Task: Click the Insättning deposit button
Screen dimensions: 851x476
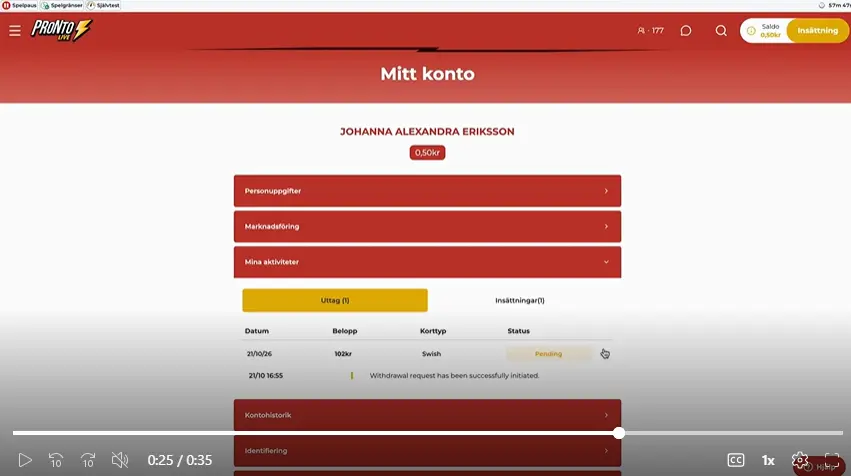Action: (x=817, y=31)
